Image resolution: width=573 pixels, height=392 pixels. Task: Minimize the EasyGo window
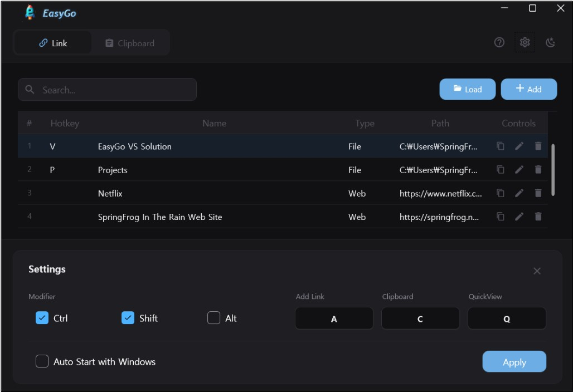[x=504, y=8]
